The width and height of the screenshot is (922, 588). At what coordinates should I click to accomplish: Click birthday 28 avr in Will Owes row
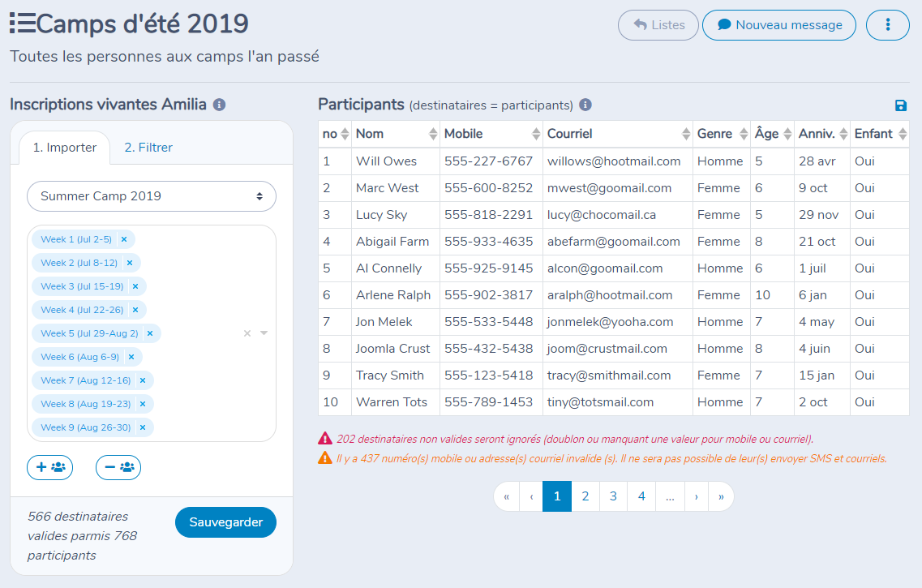coord(817,161)
